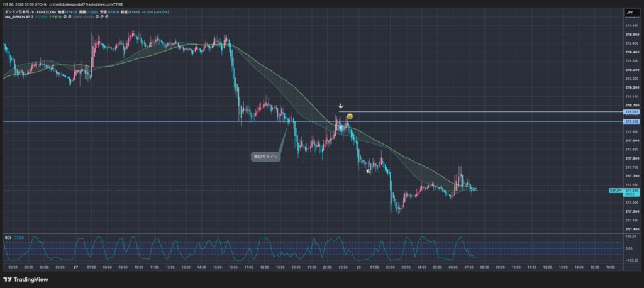Click the RCI indicator legend name
The height and width of the screenshot is (288, 644).
(8, 238)
